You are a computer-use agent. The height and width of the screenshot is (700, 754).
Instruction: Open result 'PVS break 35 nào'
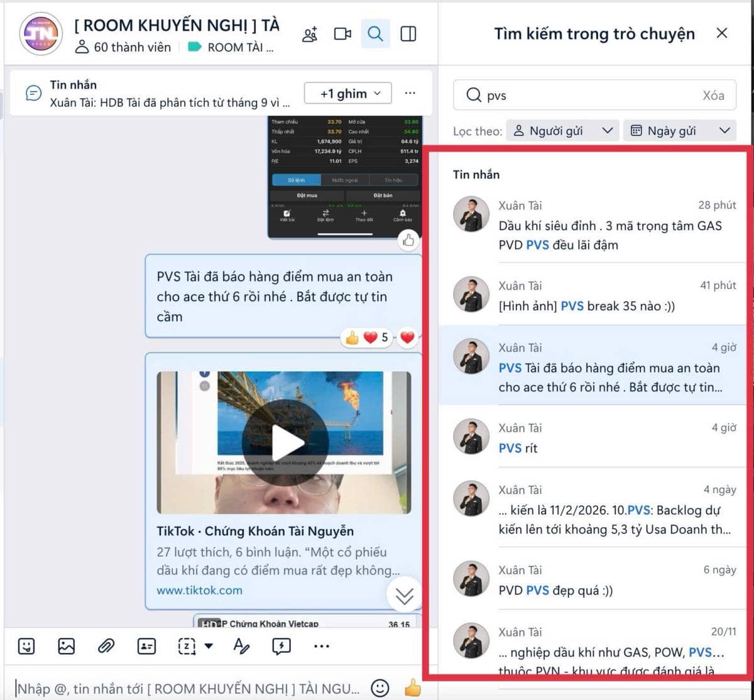click(x=594, y=295)
